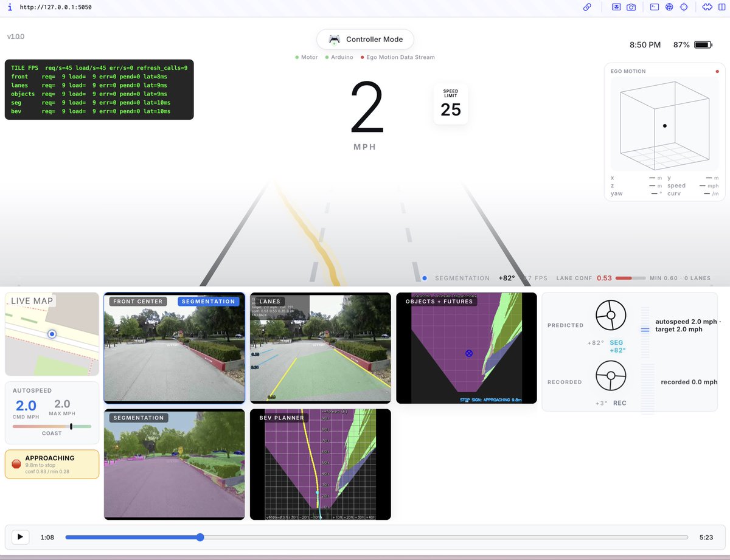Open the BEV Planner thumbnail
The width and height of the screenshot is (730, 560).
click(321, 465)
